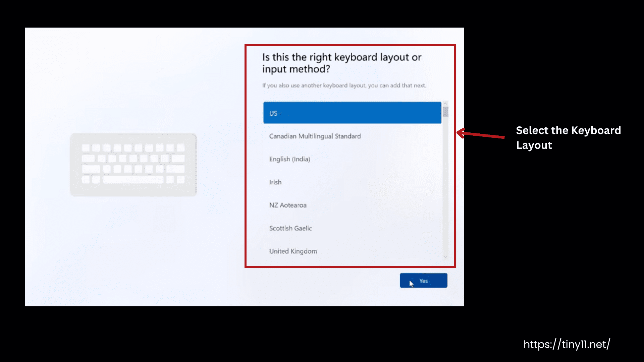This screenshot has height=362, width=644.
Task: Pick the NZ Aotearoa layout
Action: click(x=287, y=205)
